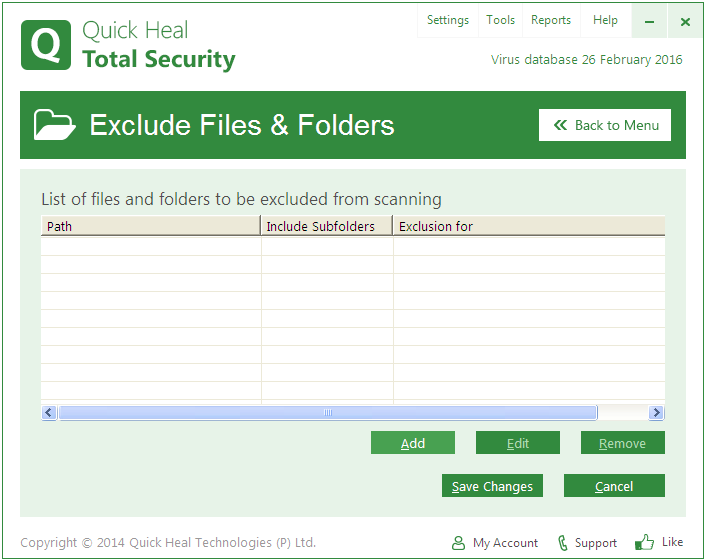Open the Tools menu

500,20
